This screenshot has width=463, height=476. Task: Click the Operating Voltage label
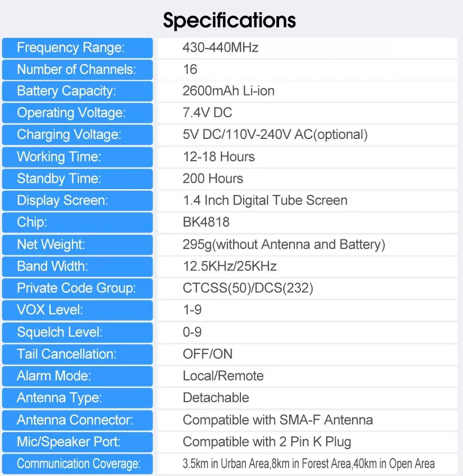pos(78,113)
